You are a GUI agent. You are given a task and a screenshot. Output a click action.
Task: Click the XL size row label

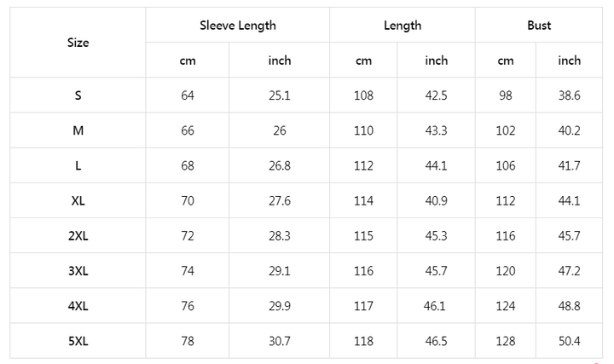coord(78,201)
